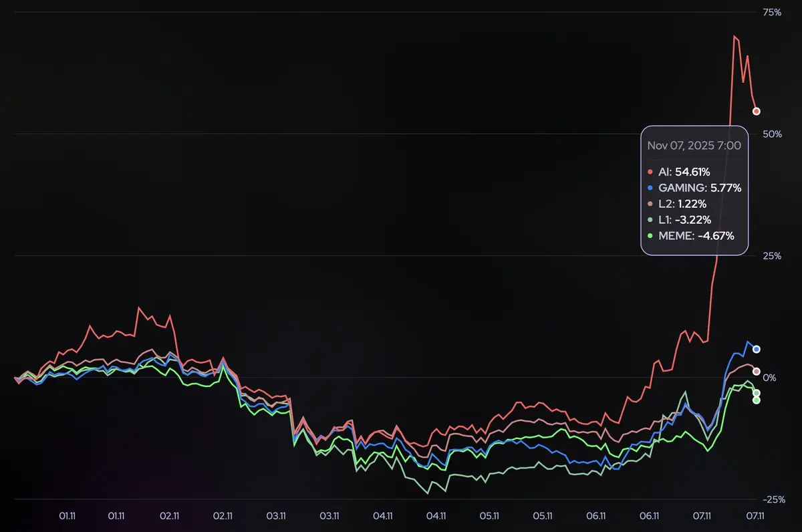The width and height of the screenshot is (802, 532).
Task: Click the blue GAMING series endpoint marker
Action: tap(757, 350)
